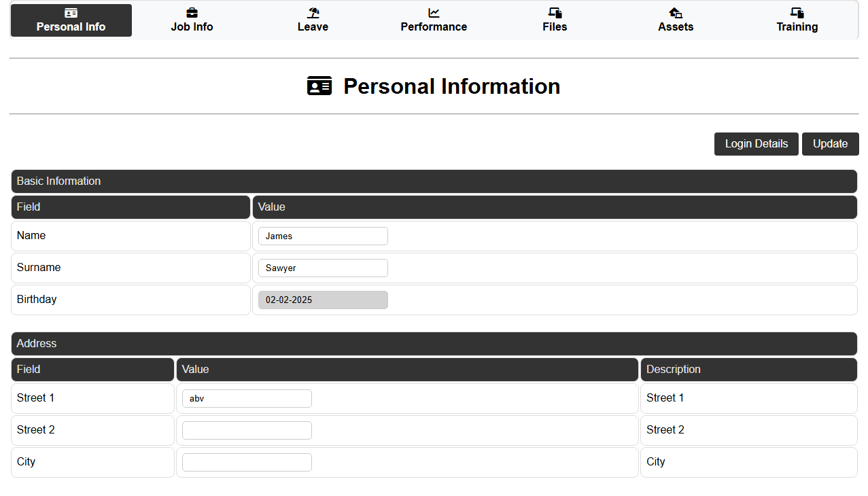Viewport: 868px width, 496px height.
Task: Click the empty Street 2 input
Action: pyautogui.click(x=247, y=430)
